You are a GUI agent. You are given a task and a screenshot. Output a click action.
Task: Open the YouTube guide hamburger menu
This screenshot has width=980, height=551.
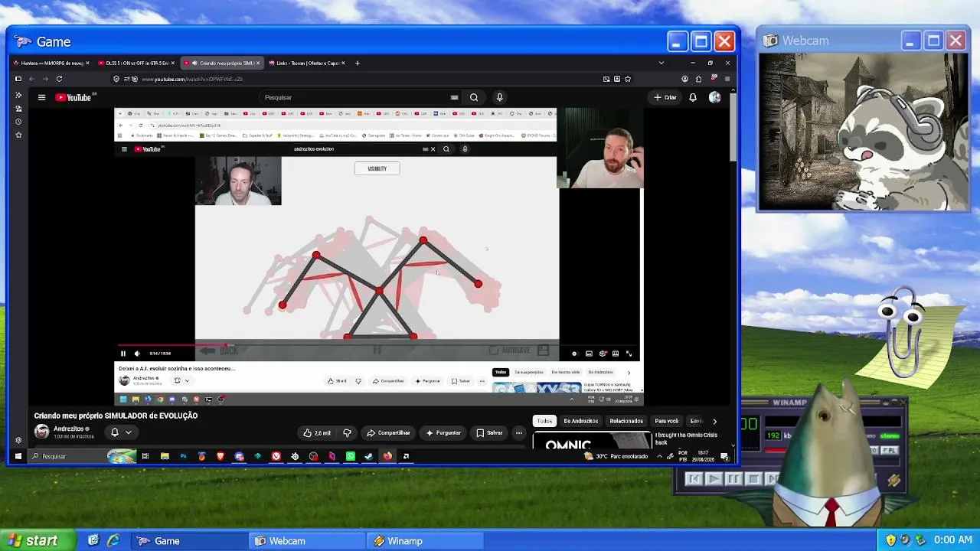[41, 97]
